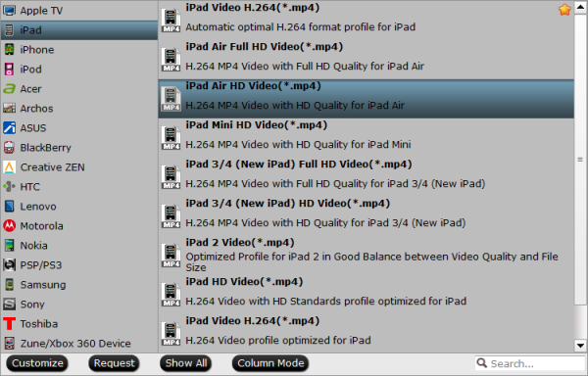Open the BlackBerry category
Viewport: 588px width, 376px height.
click(x=79, y=148)
